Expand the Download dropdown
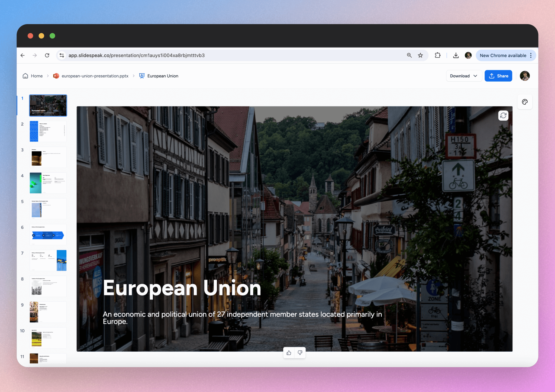555x392 pixels. [464, 76]
